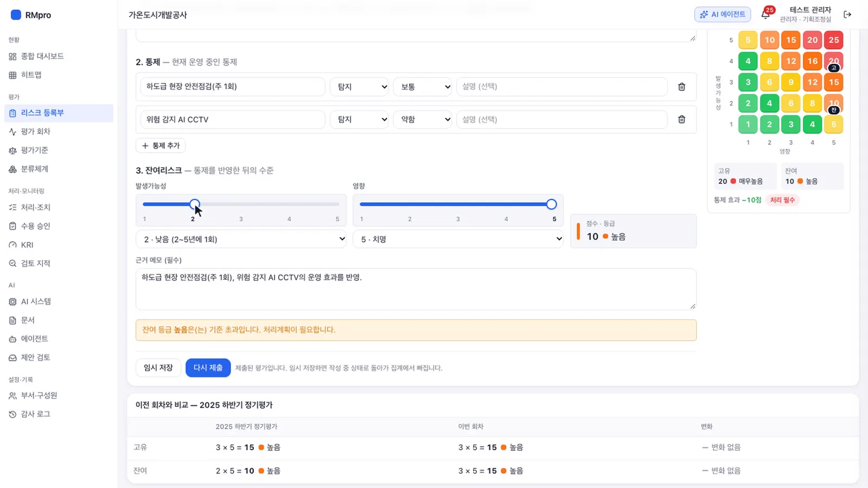Open AI 시스템 in the sidebar
868x488 pixels.
[x=59, y=301]
